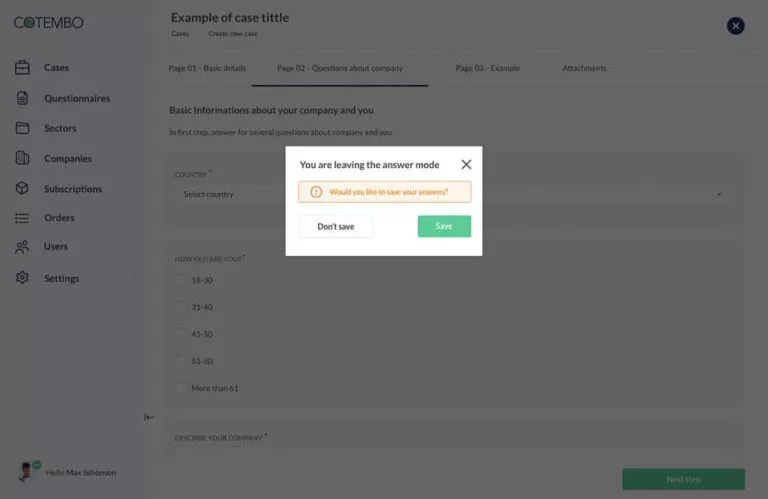
Task: Click the COTEMBO logo
Action: tap(48, 23)
